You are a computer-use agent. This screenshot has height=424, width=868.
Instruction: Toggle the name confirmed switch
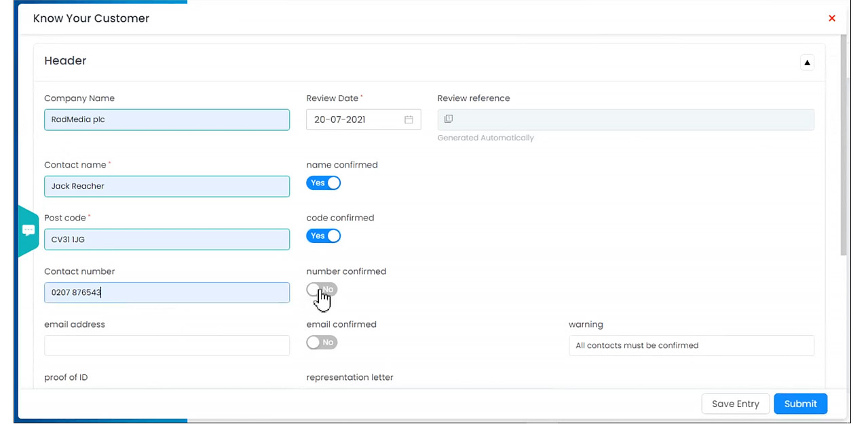point(323,183)
